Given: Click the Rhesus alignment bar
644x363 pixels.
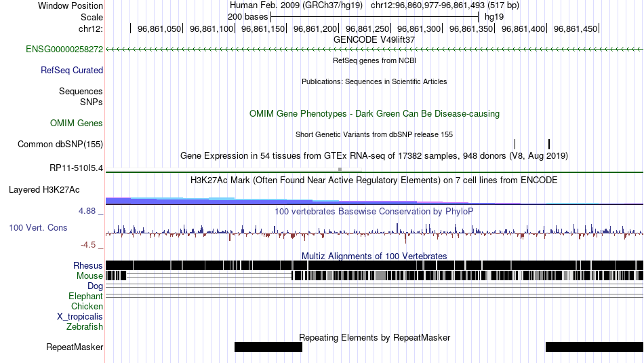Looking at the screenshot, I should [x=374, y=265].
